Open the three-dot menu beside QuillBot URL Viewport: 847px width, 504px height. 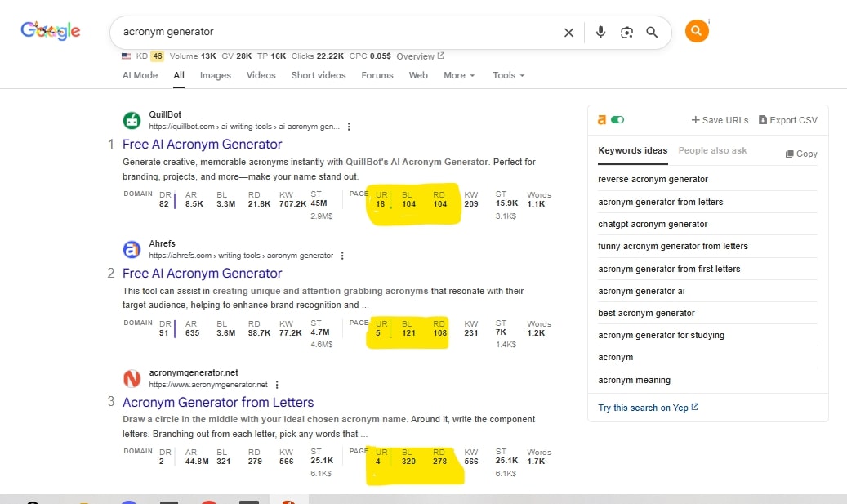[349, 127]
